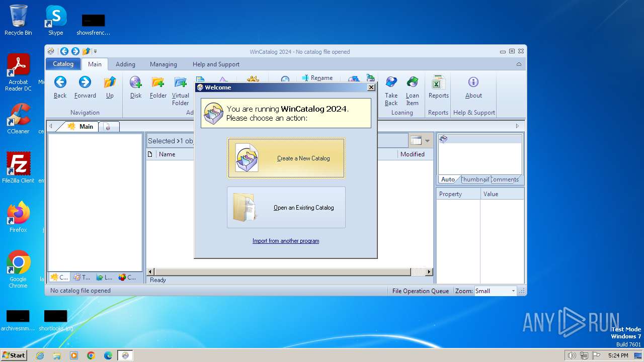Switch to the Managing ribbon tab
The height and width of the screenshot is (362, 644).
point(164,64)
